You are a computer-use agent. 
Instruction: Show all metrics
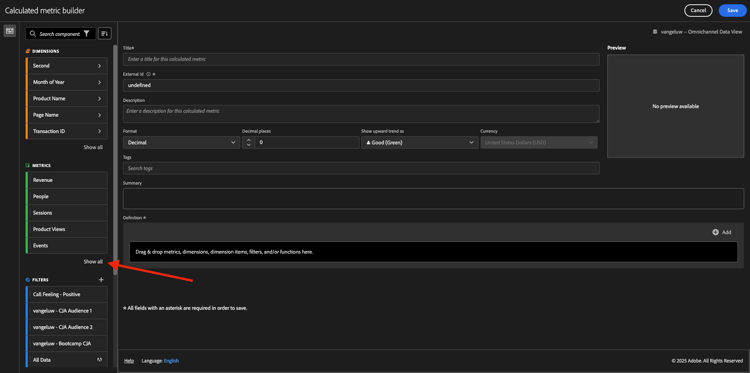pos(93,262)
